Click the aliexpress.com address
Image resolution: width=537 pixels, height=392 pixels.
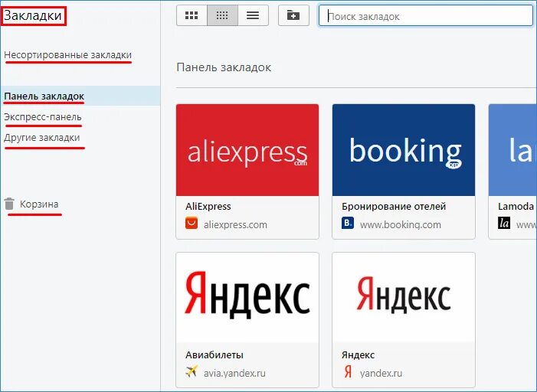[x=235, y=225]
